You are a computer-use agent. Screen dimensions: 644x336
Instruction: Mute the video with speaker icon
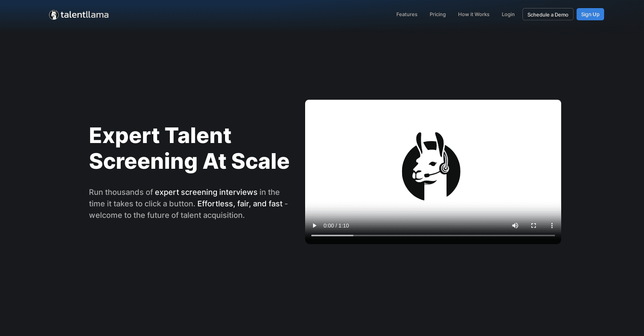point(515,226)
